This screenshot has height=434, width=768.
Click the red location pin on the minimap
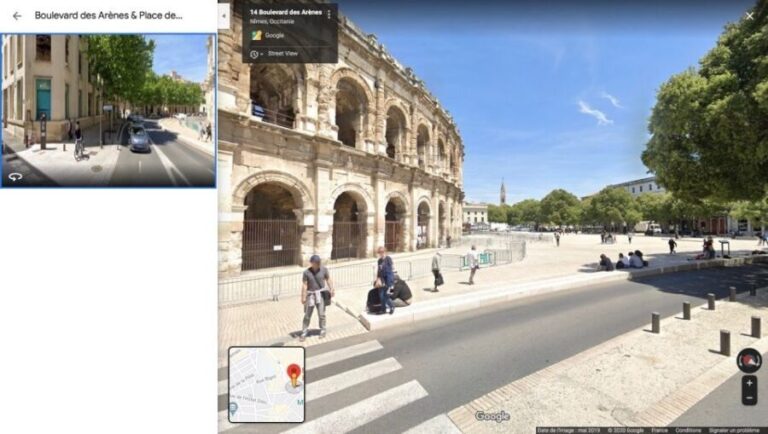(x=293, y=374)
